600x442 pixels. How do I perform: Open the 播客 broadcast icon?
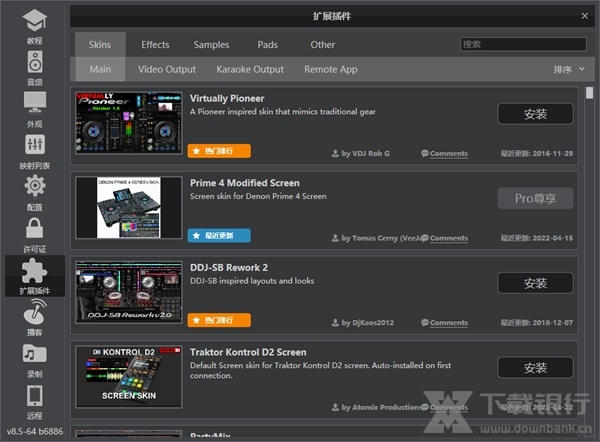point(34,311)
